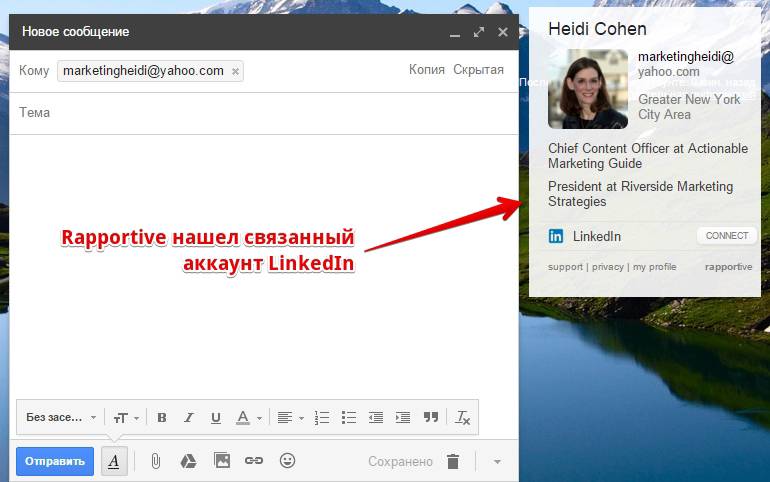The image size is (770, 482).
Task: Toggle bold formatting
Action: (x=162, y=418)
